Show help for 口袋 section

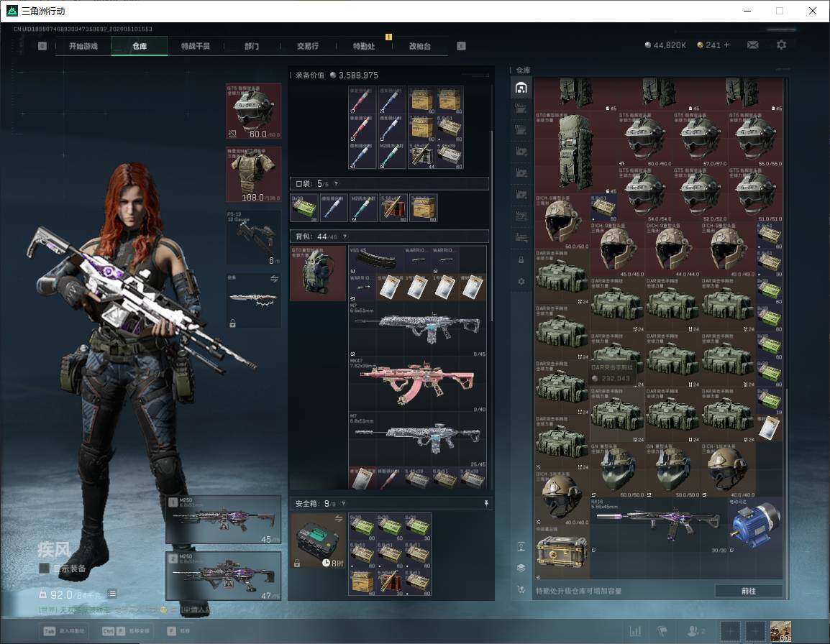[336, 183]
